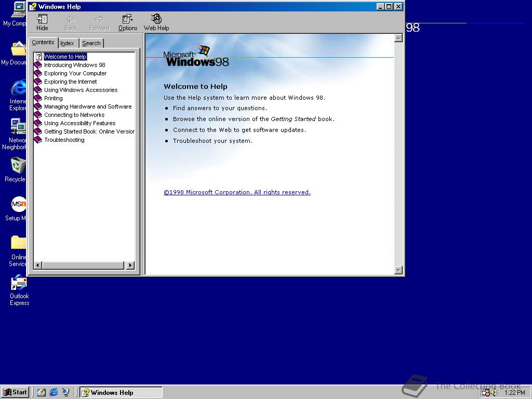The width and height of the screenshot is (532, 399).
Task: Click the volume speaker tray icon
Action: (x=494, y=393)
